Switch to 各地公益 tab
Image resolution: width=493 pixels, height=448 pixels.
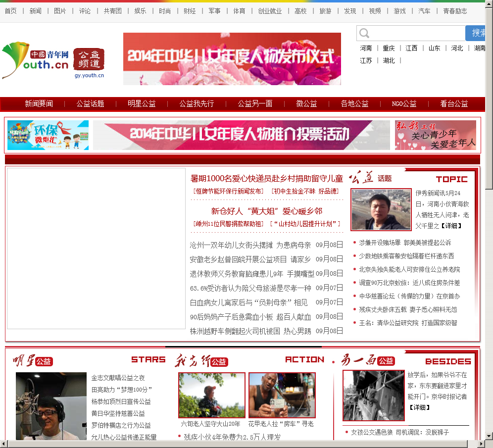click(x=354, y=104)
